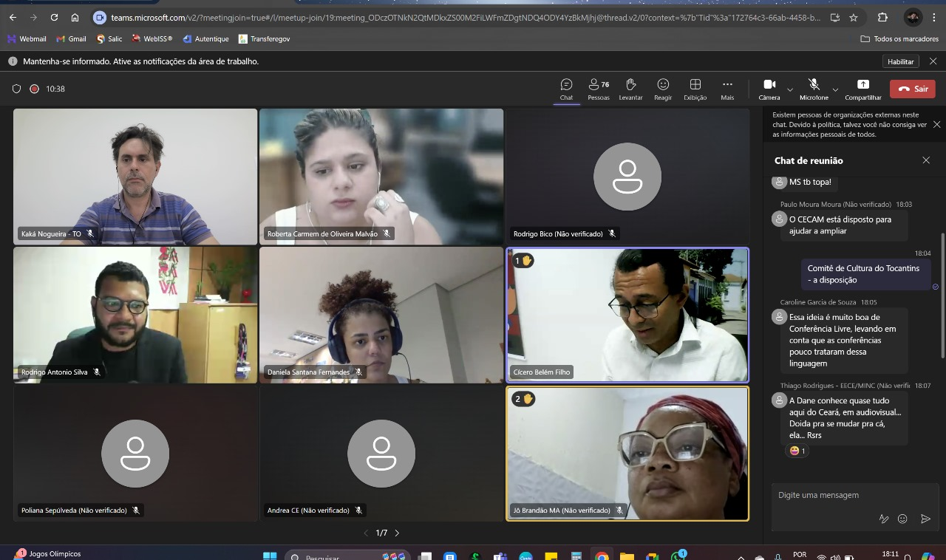946x560 pixels.
Task: Open the Reagir reactions menu
Action: [x=663, y=89]
